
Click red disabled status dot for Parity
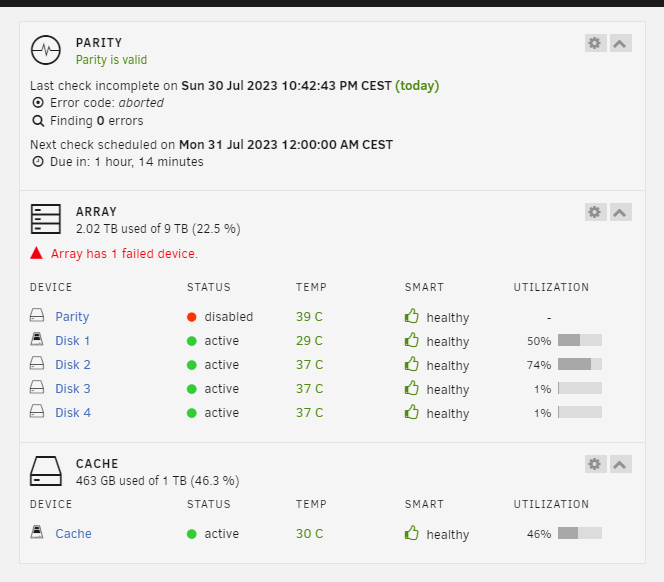tap(191, 317)
